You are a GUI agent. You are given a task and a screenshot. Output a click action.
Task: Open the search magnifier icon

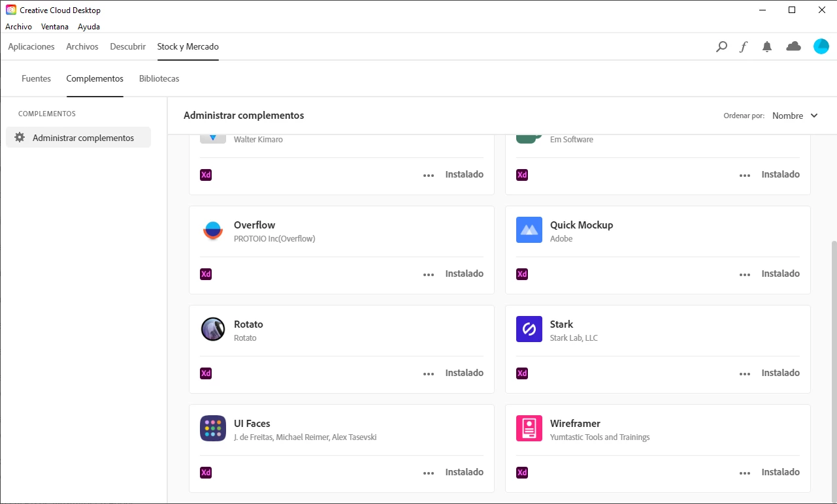click(721, 47)
